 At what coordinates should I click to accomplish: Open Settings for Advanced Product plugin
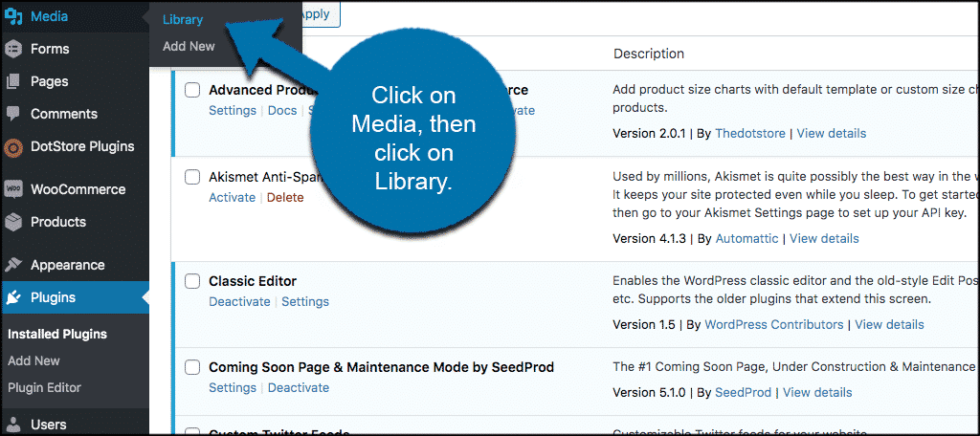point(233,111)
